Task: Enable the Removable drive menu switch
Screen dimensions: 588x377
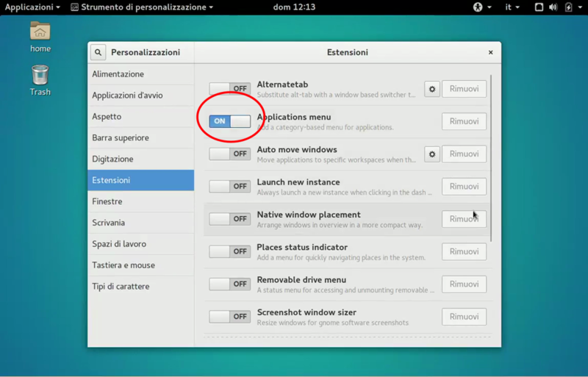Action: pos(229,284)
